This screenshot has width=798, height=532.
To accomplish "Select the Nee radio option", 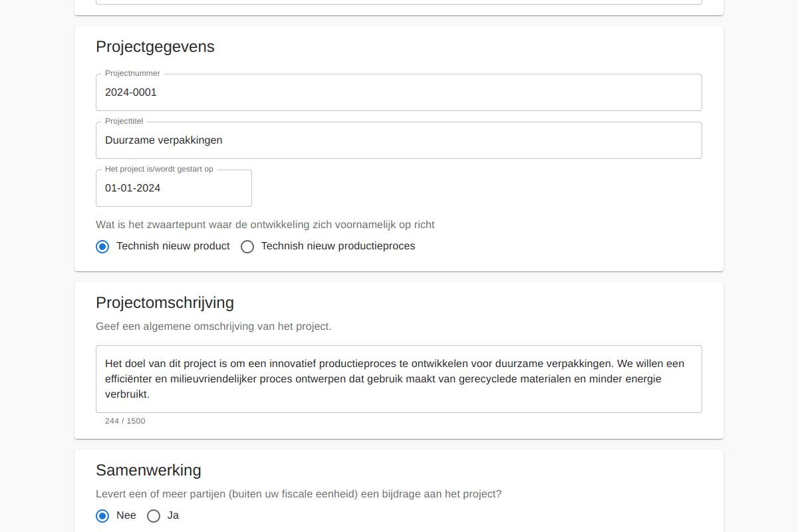I will 102,516.
